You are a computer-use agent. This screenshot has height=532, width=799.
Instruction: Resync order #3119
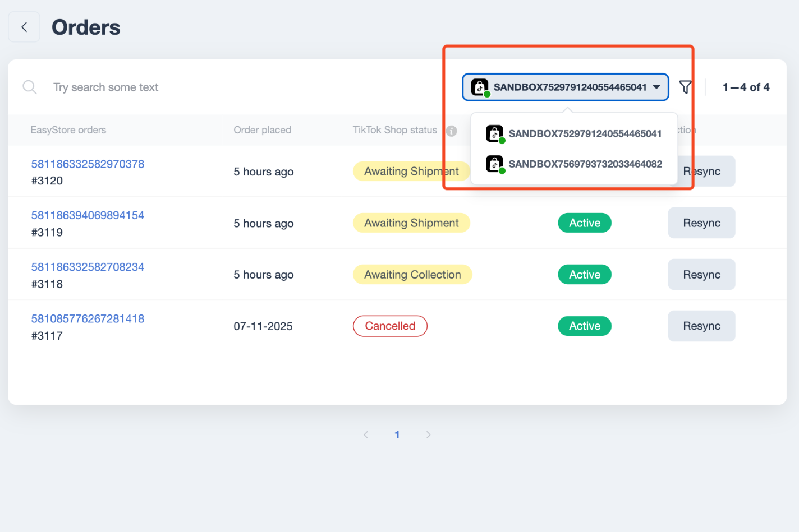click(701, 223)
